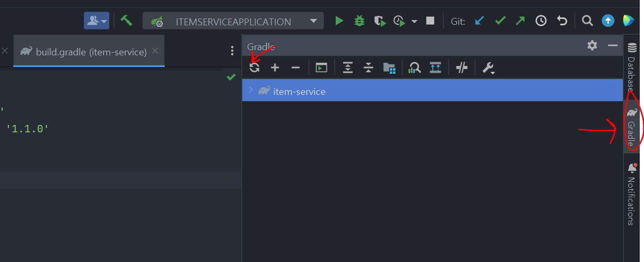Close the editor tab left of build.gradle
Screen dimensions: 644x262
click(x=5, y=51)
